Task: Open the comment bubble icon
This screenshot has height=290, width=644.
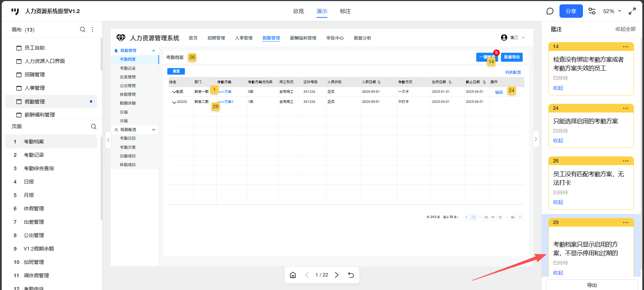Action: [x=550, y=11]
